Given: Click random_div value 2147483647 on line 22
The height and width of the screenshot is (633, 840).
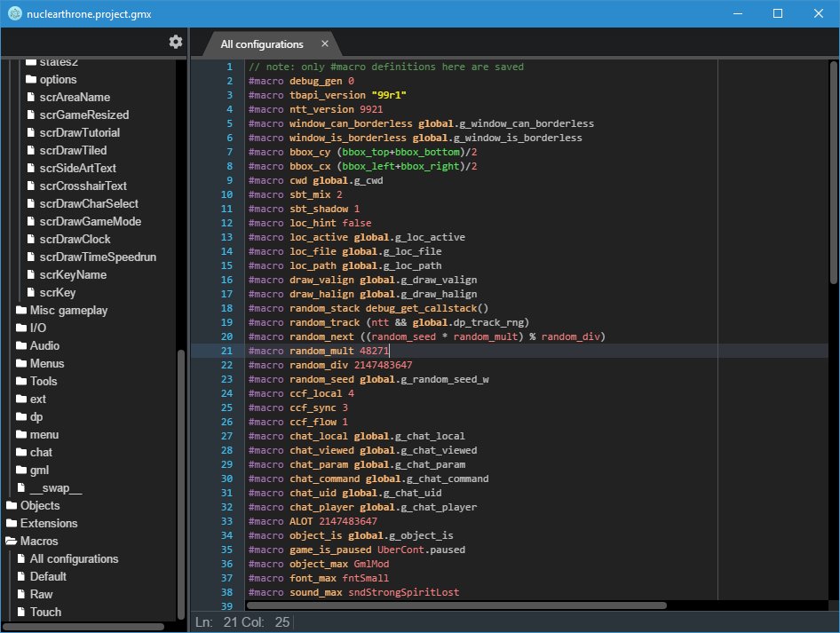Looking at the screenshot, I should pyautogui.click(x=383, y=365).
